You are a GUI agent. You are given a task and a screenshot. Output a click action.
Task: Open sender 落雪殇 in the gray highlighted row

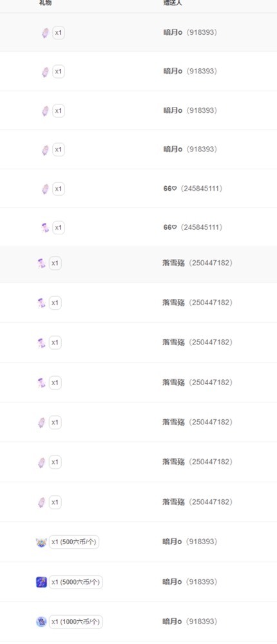pyautogui.click(x=173, y=263)
